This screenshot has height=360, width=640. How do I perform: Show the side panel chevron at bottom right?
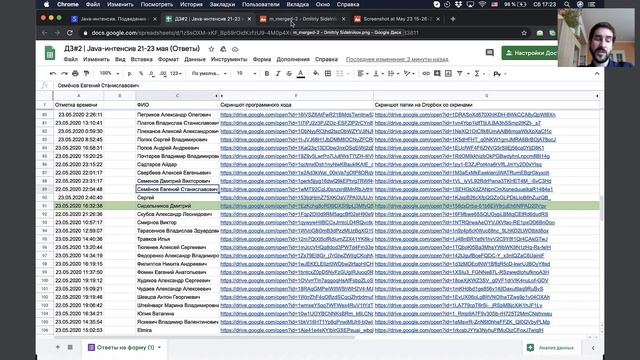[593, 348]
